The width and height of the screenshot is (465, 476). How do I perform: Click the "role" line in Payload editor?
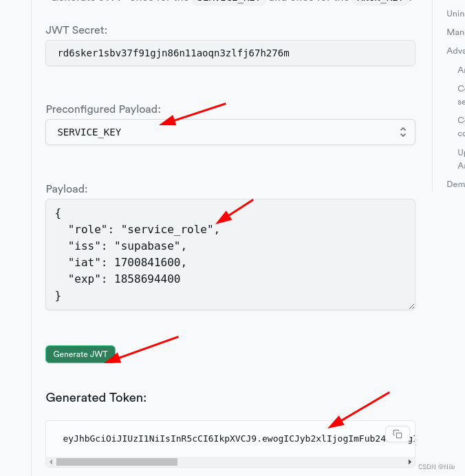click(x=143, y=229)
